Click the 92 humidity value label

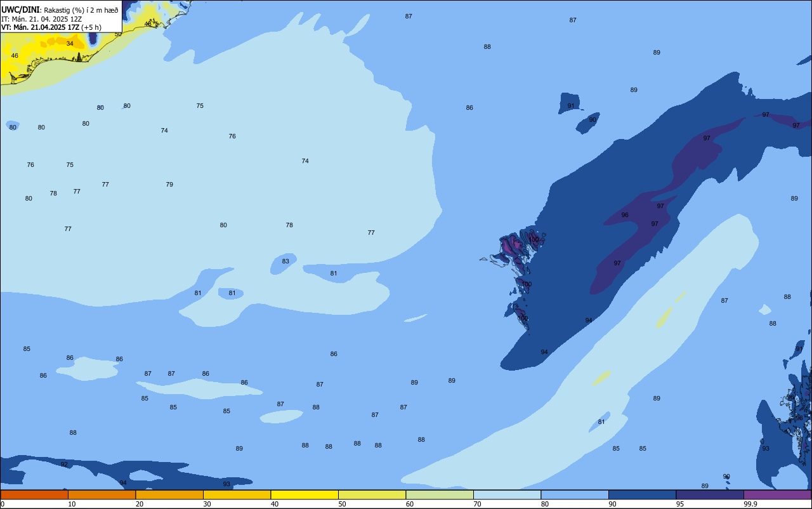[64, 465]
